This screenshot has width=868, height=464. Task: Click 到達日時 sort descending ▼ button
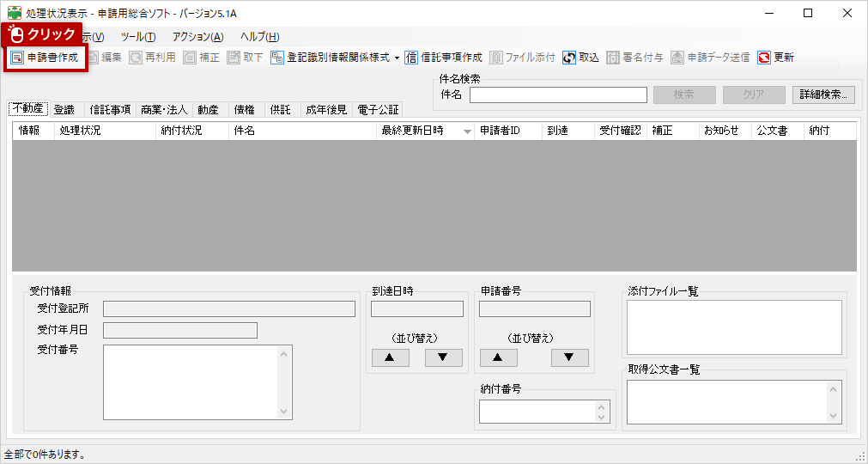tap(443, 357)
